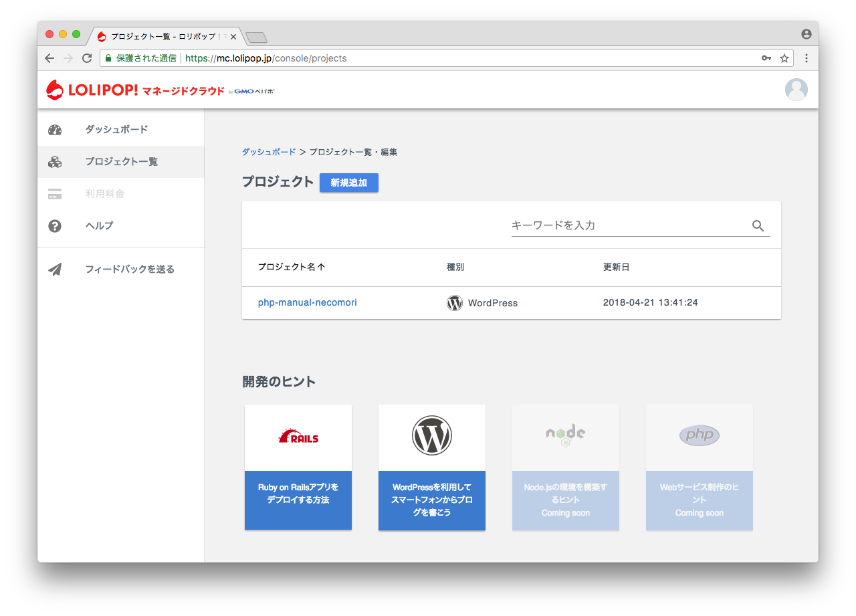Click the tab favicon for LOLIPOP
856x616 pixels.
(x=102, y=36)
